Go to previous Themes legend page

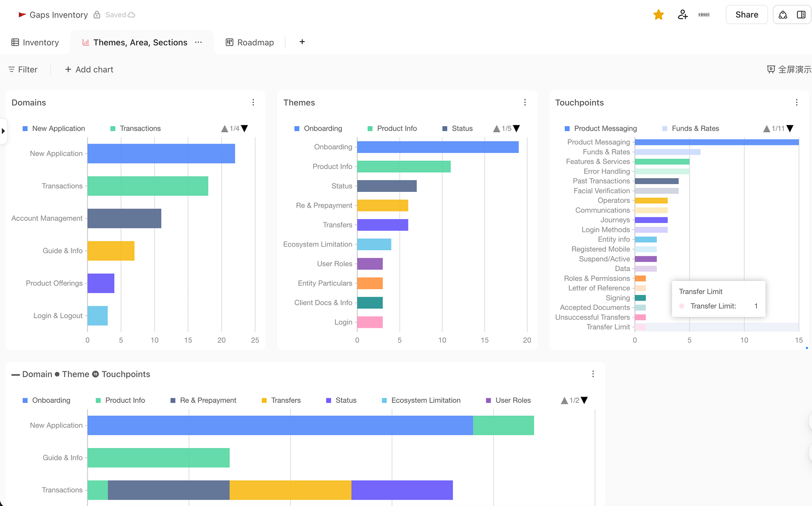(496, 128)
